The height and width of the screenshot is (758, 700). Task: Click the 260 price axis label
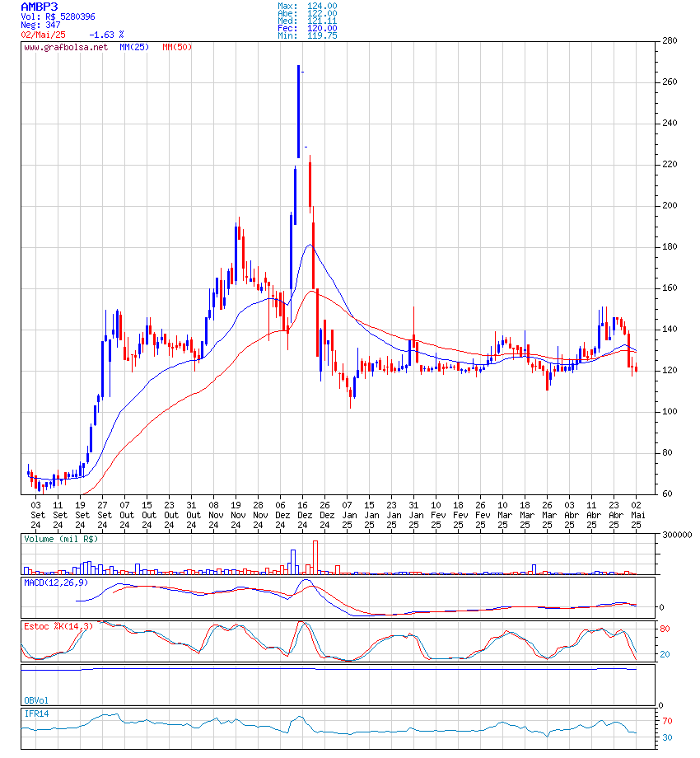pos(670,82)
